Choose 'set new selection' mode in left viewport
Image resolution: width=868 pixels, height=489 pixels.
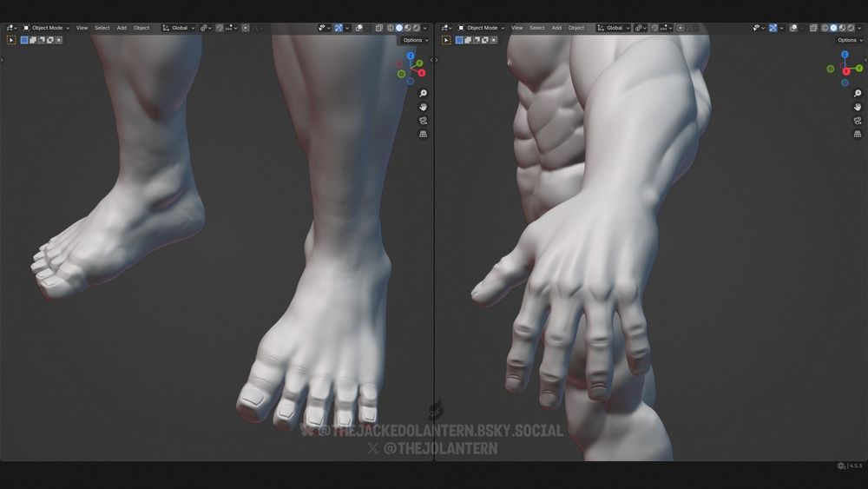pyautogui.click(x=24, y=40)
